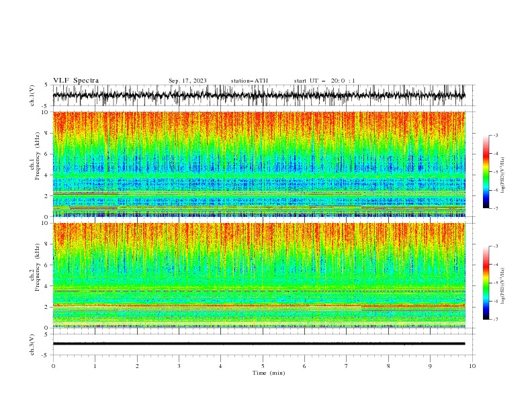Image resolution: width=532 pixels, height=411 pixels.
Task: Click the time axis tick label '0'
Action: (53, 366)
